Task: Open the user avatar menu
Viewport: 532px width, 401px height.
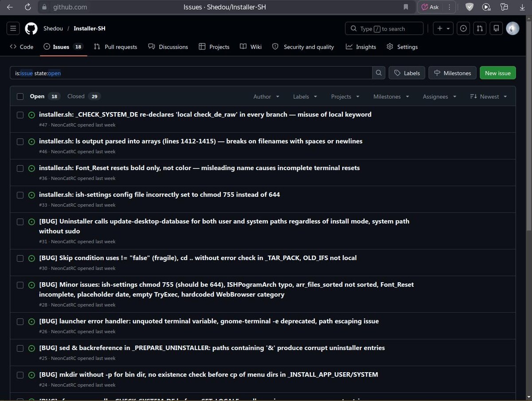Action: (512, 28)
